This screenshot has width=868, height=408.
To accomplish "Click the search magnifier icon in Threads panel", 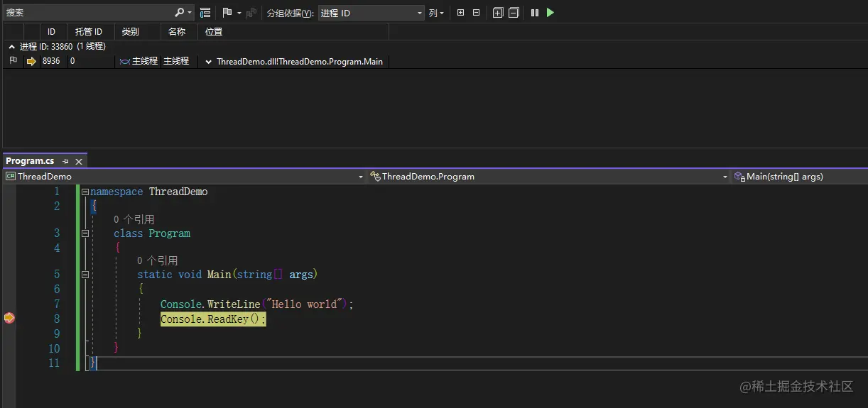I will point(180,13).
